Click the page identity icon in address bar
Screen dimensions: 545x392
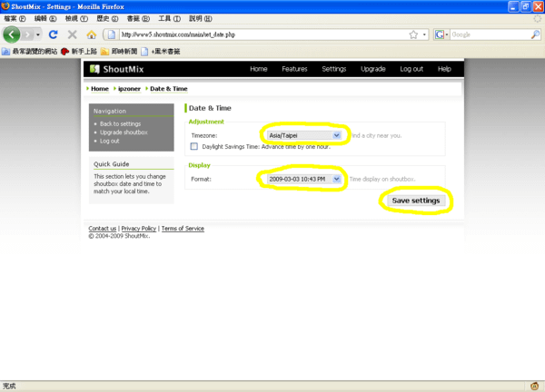111,34
